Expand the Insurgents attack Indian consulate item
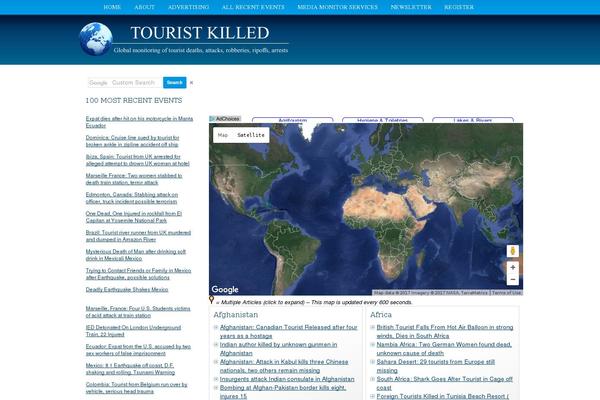600x400 pixels. point(216,379)
